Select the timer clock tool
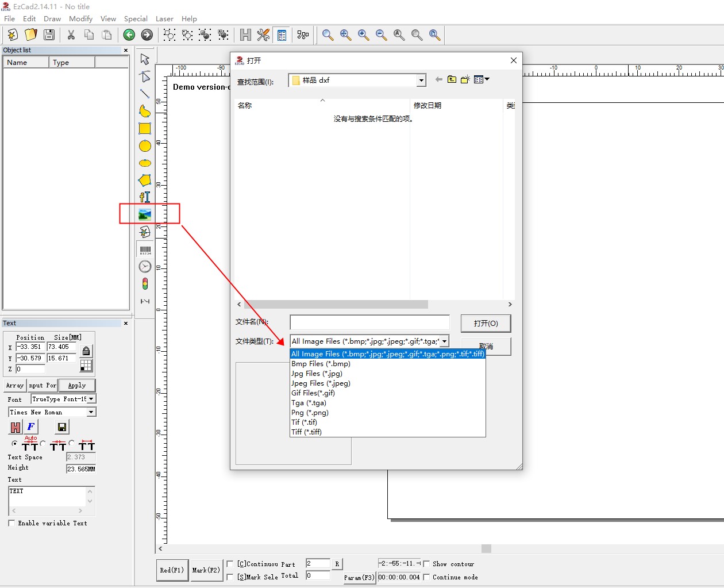This screenshot has height=588, width=724. click(x=145, y=267)
